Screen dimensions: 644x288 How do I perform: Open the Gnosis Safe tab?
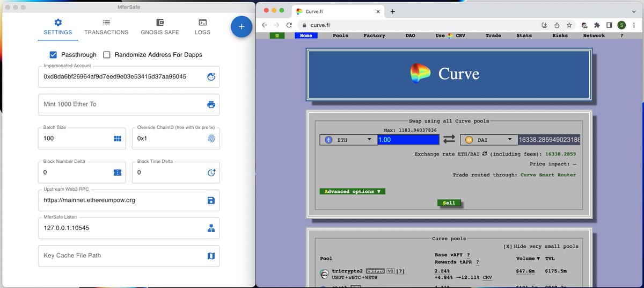point(160,27)
